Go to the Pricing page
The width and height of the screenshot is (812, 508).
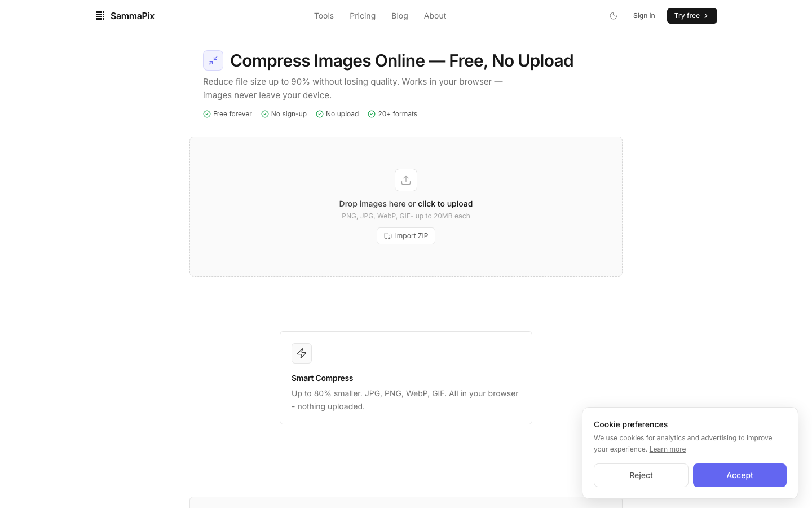click(x=363, y=16)
